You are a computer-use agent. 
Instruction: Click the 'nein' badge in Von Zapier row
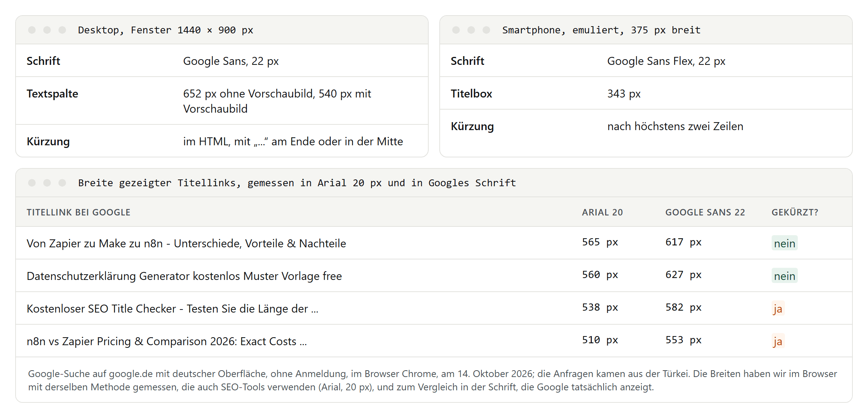pyautogui.click(x=785, y=243)
